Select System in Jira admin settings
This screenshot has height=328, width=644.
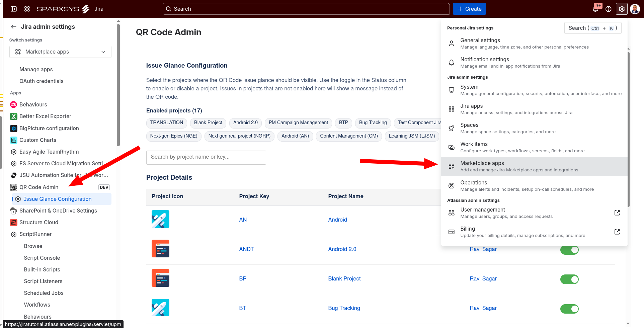[534, 90]
